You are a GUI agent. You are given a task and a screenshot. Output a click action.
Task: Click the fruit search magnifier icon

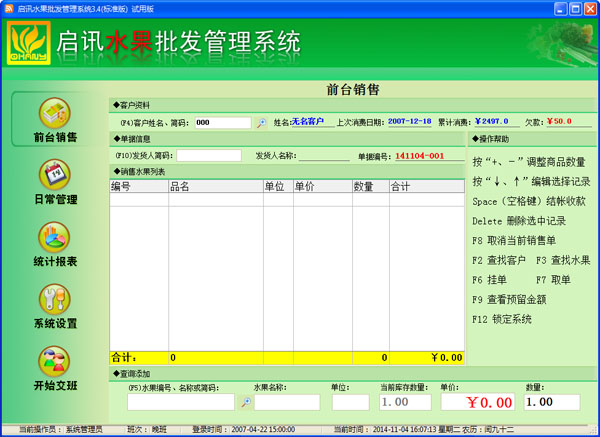point(246,402)
